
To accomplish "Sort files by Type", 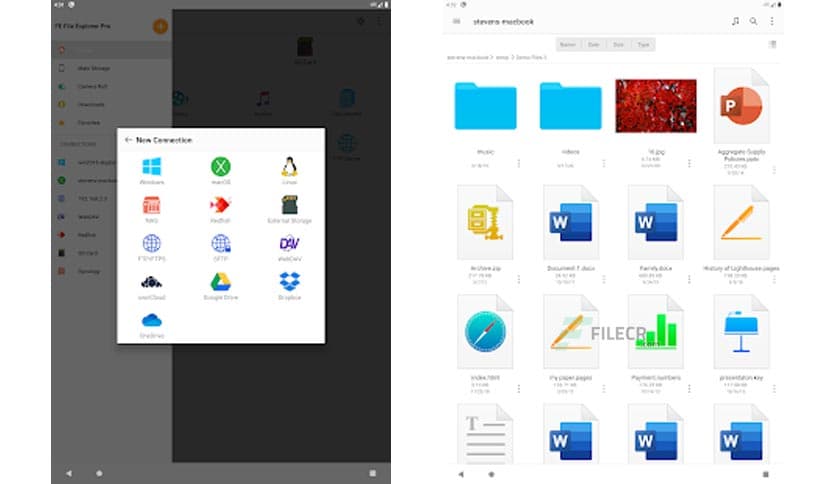I will click(644, 45).
